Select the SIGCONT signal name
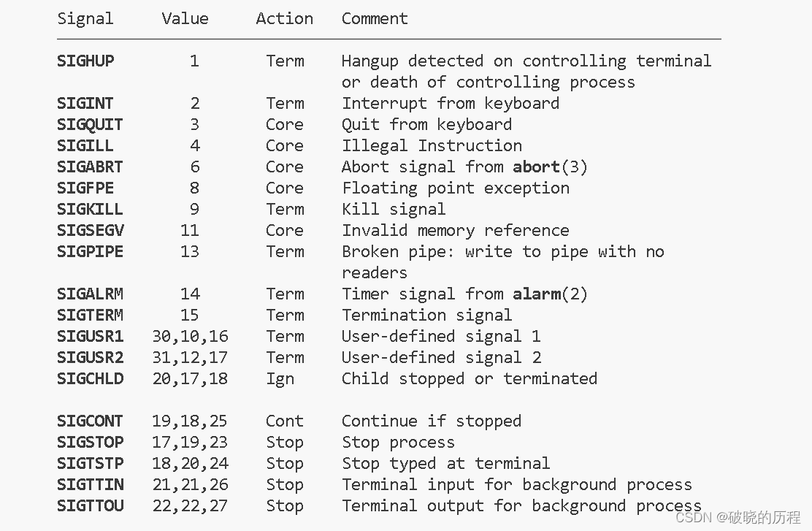Viewport: 812px width, 531px height. pos(90,421)
